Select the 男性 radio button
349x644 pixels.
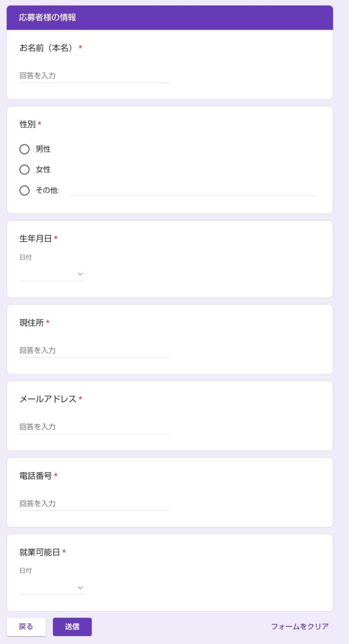[x=25, y=149]
